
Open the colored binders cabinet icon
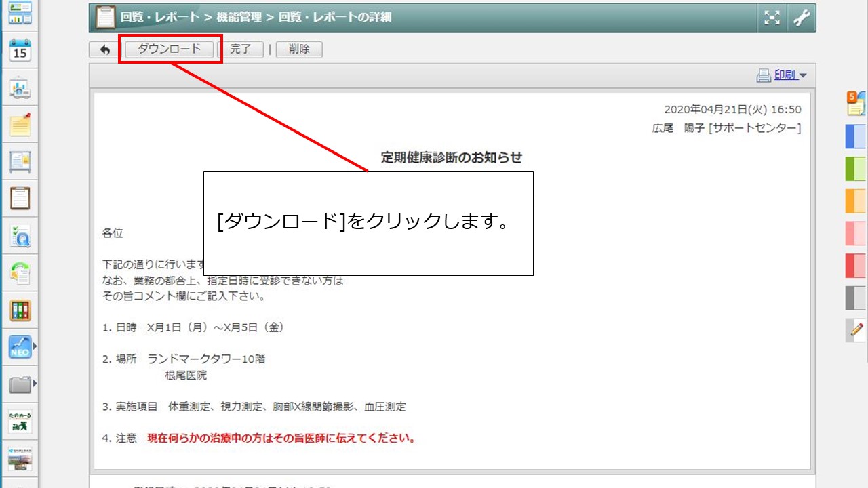coord(20,310)
